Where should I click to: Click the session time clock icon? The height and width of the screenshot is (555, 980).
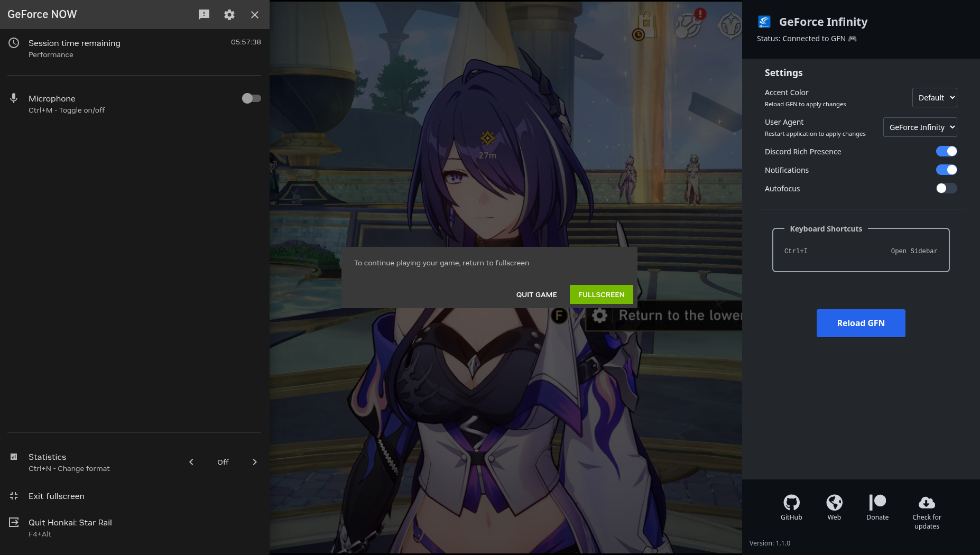[14, 43]
